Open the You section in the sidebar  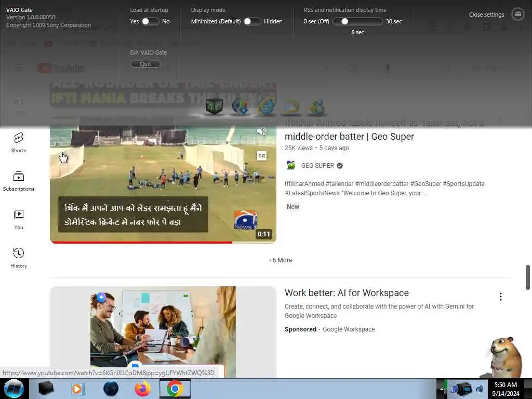coord(19,220)
